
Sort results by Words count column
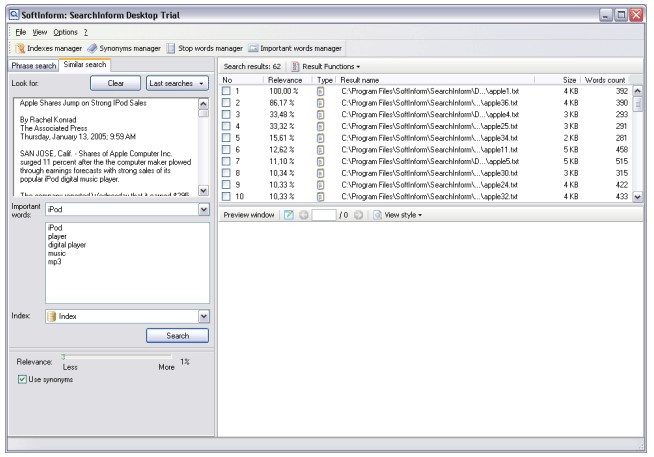coord(605,80)
